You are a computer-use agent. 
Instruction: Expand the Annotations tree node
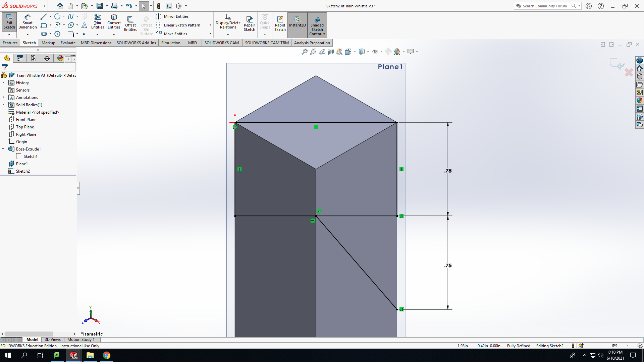click(3, 97)
